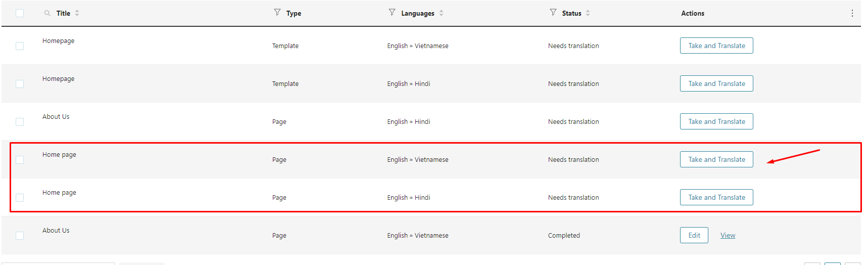
Task: Click the Actions column header
Action: (693, 13)
